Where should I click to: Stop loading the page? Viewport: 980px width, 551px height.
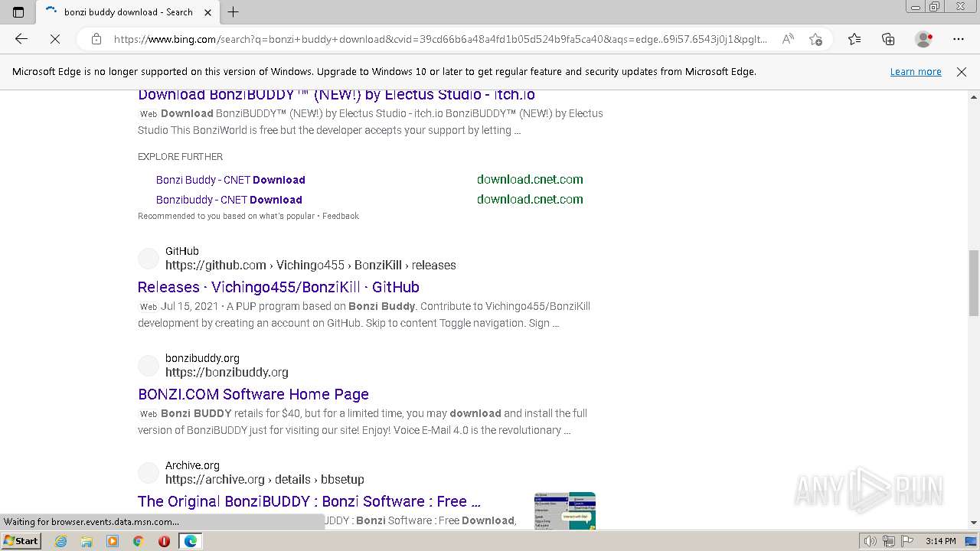click(55, 39)
